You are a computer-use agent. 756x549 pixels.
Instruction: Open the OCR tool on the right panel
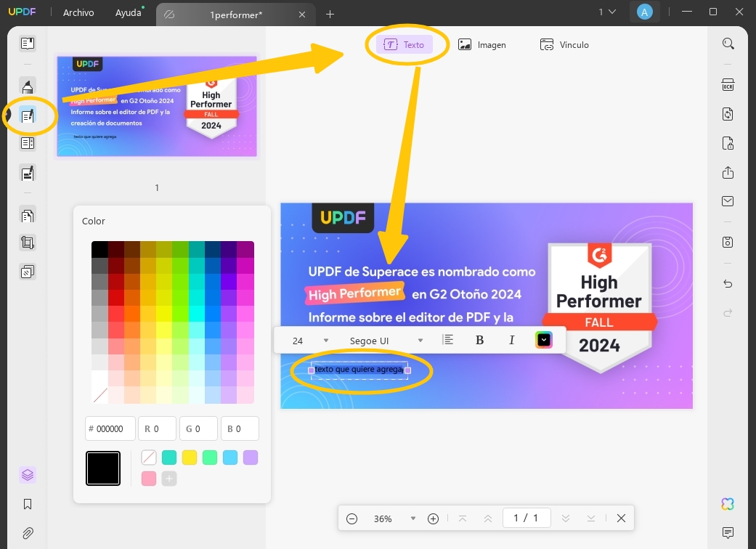pyautogui.click(x=728, y=85)
